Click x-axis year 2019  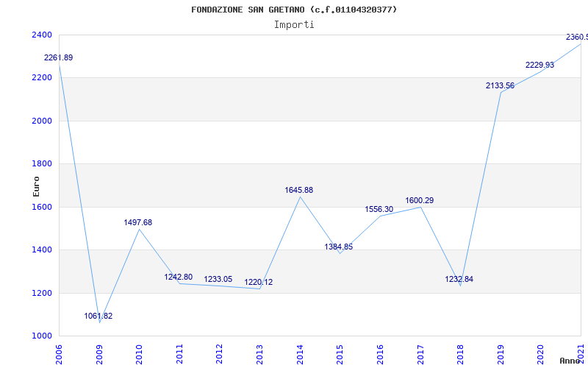[x=501, y=354]
